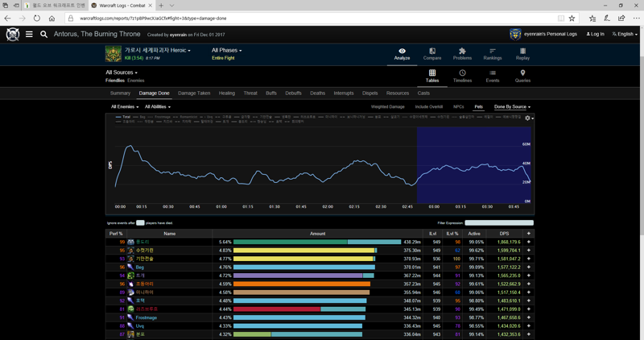Open the Queries pin view
The height and width of the screenshot is (340, 644).
click(x=522, y=73)
